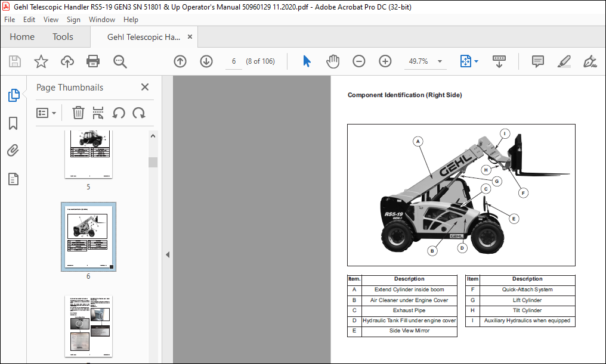This screenshot has height=364, width=606.
Task: Click the Save file icon
Action: [15, 61]
